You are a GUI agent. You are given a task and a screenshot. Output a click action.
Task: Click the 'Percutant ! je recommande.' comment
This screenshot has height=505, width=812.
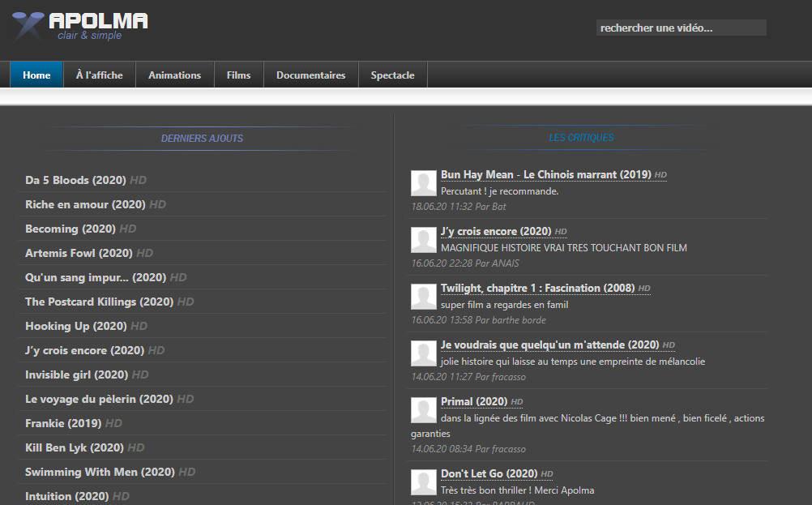(500, 191)
